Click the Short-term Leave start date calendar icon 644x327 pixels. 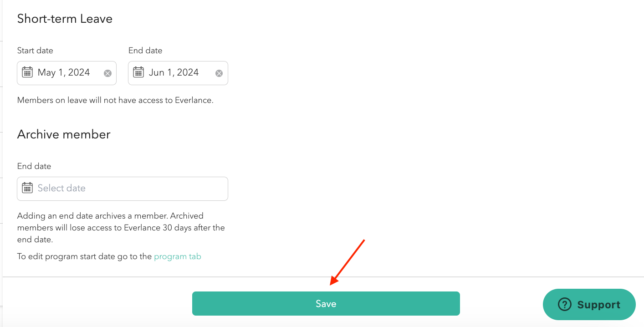coord(27,72)
